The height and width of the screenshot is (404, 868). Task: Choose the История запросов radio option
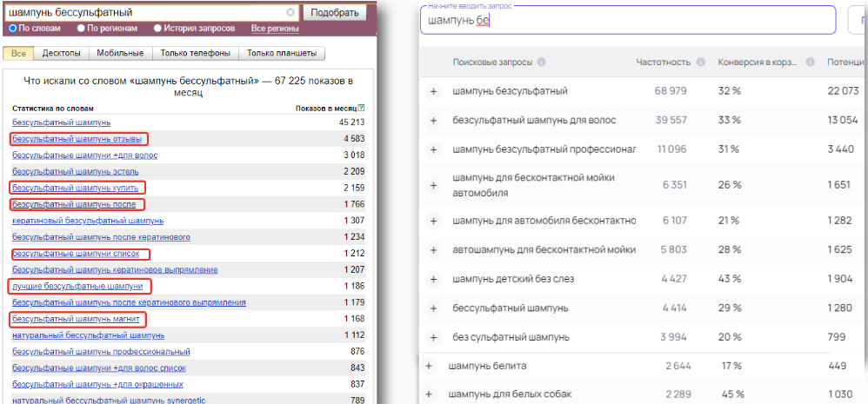(157, 29)
